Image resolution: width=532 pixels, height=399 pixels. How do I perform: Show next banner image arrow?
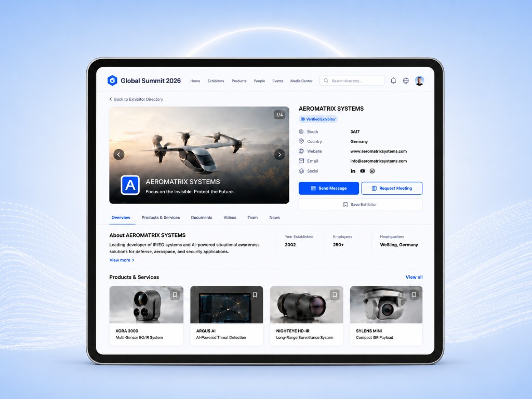coord(280,154)
